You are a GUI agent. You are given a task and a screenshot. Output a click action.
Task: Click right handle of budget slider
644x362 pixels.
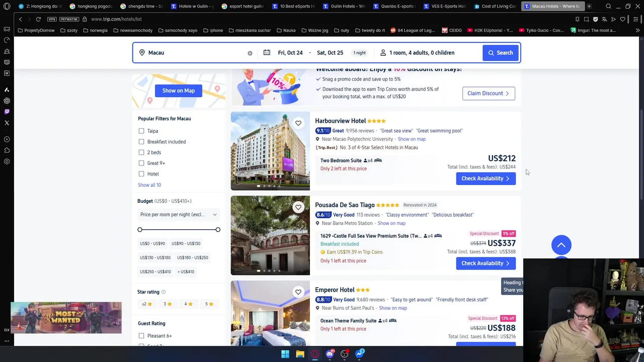(x=218, y=230)
